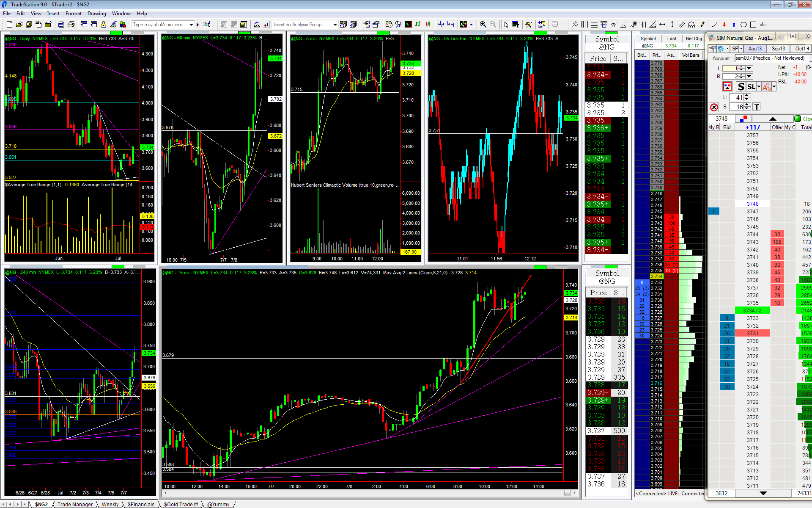
Task: Open the SP dropdown arrow in SIM window
Action: click(741, 49)
